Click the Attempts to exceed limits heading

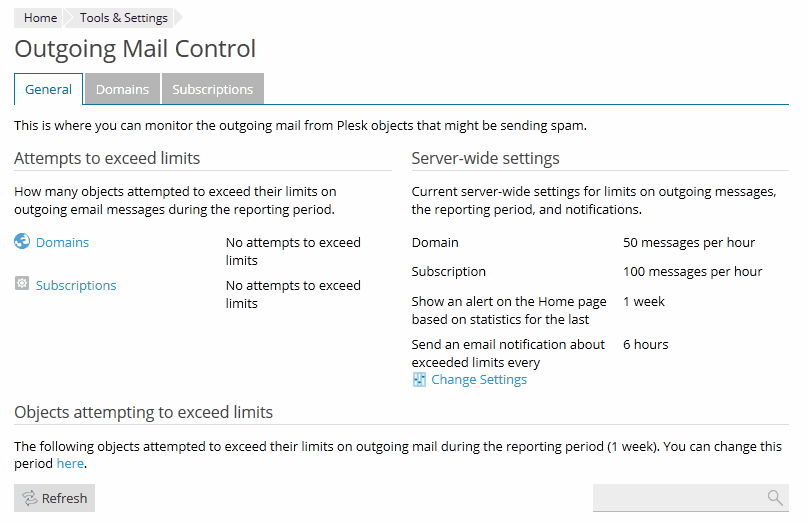pyautogui.click(x=107, y=158)
